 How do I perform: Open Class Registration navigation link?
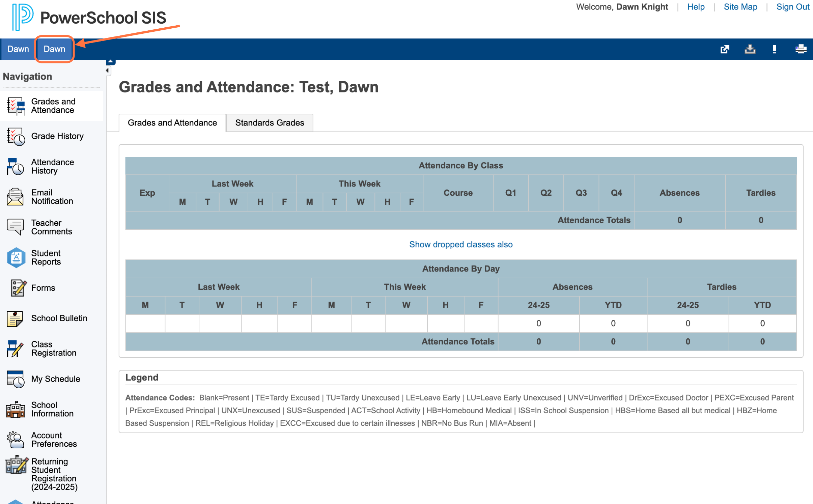pyautogui.click(x=54, y=349)
